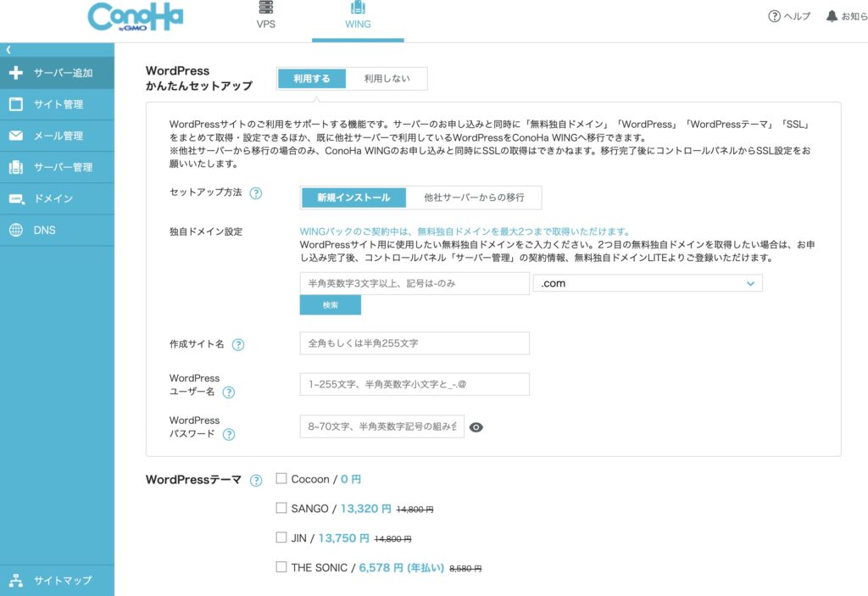
Task: Click the お知ら notifications label
Action: tap(854, 16)
